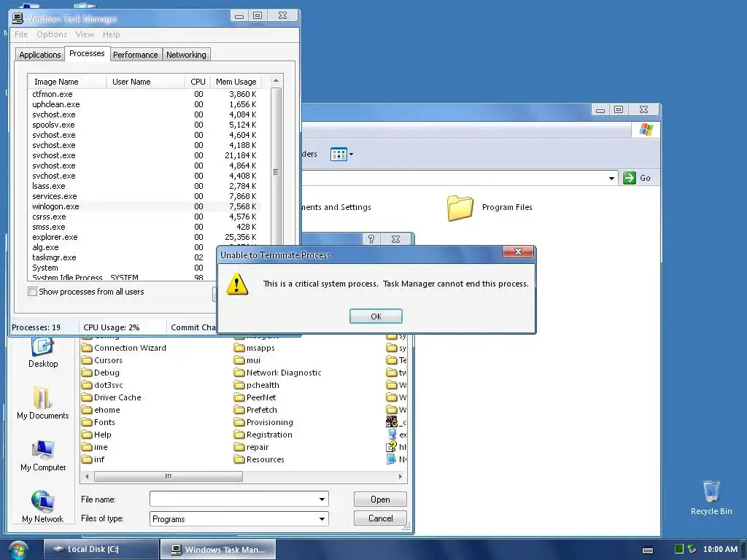Switch to Windows Task Manager taskbar button
The image size is (747, 560).
(x=218, y=550)
